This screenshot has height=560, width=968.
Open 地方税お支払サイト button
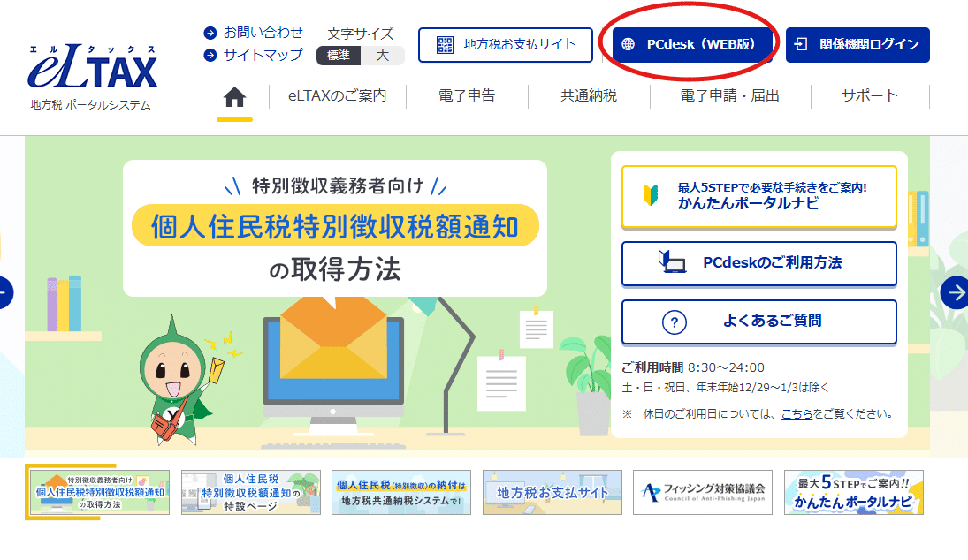(506, 45)
